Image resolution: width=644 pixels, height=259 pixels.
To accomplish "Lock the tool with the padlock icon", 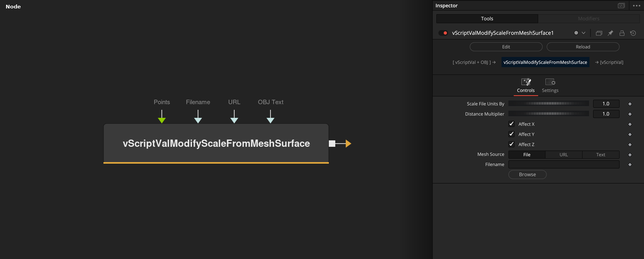I will [622, 33].
